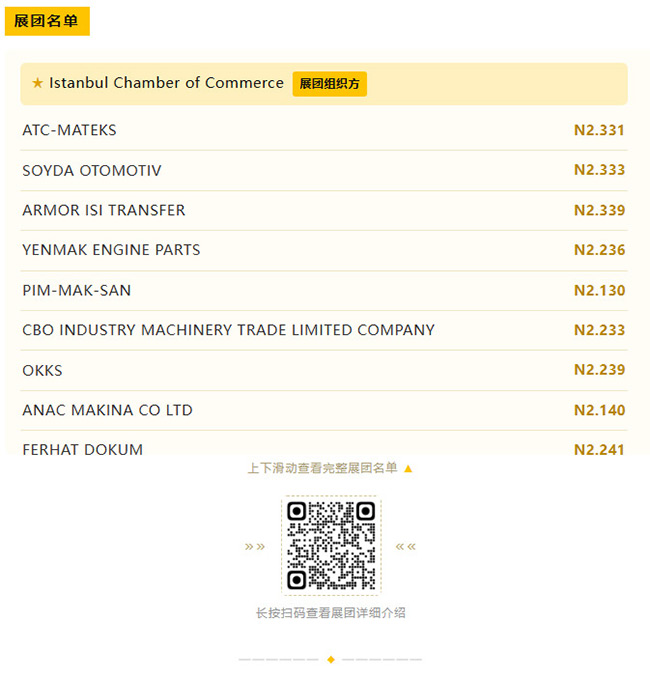
Task: Select the 展团名单 yellow header tab
Action: click(47, 21)
